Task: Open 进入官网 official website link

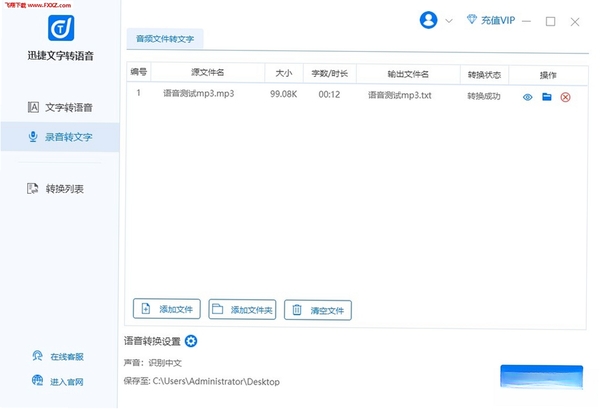Action: [58, 381]
